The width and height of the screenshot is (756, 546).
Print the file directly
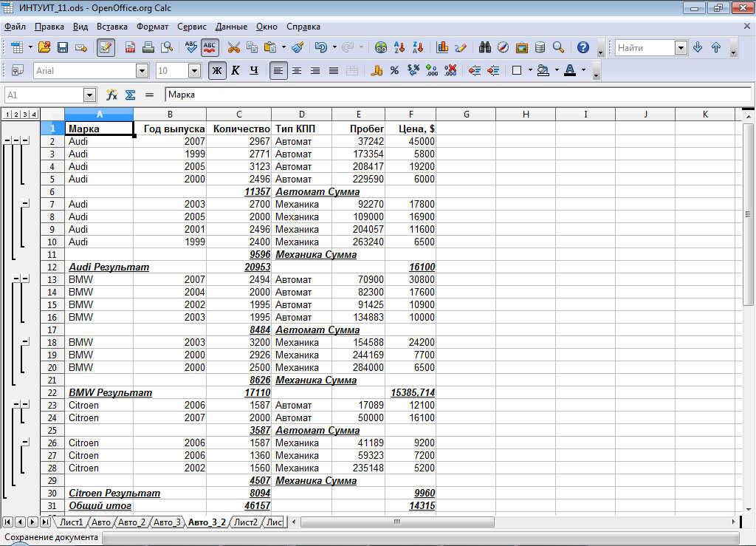click(148, 47)
